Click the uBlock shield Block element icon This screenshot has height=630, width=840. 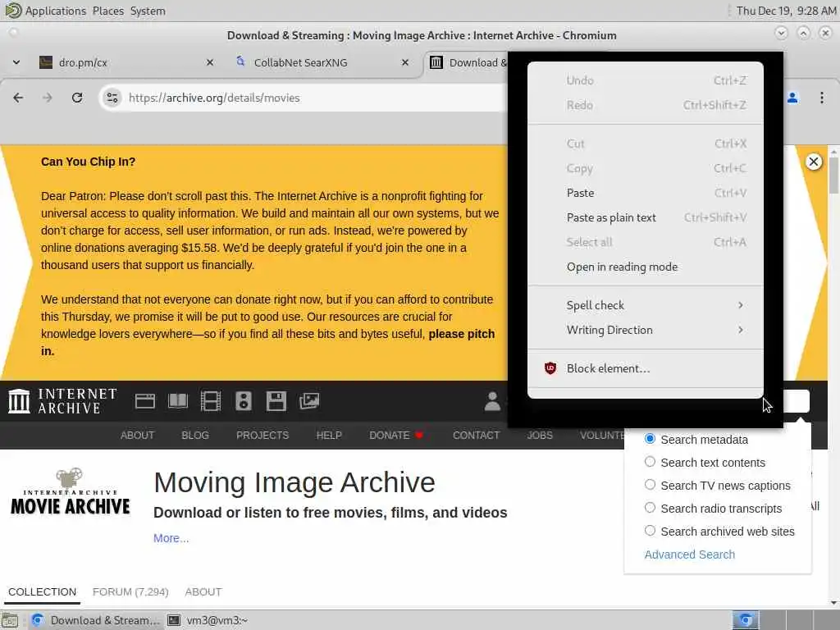coord(550,368)
